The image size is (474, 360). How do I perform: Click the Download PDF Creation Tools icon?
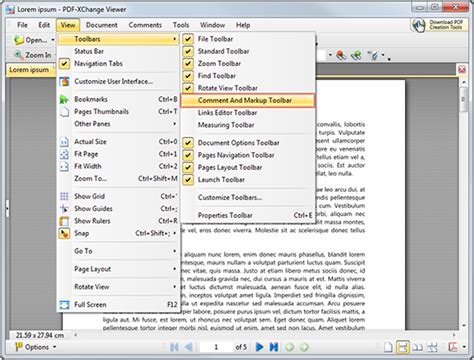point(419,25)
